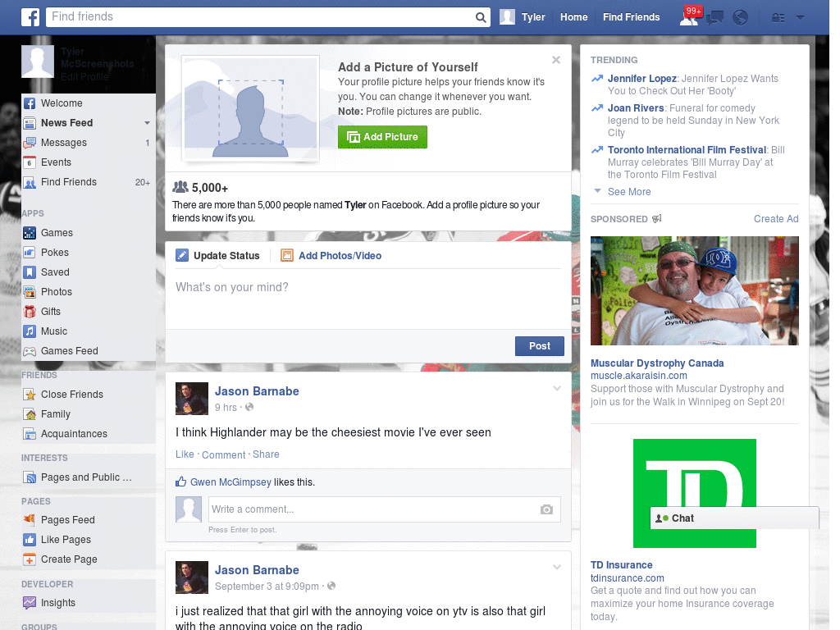This screenshot has height=630, width=840.
Task: Open the September 3 at 9:09pm timestamp
Action: pos(267,587)
